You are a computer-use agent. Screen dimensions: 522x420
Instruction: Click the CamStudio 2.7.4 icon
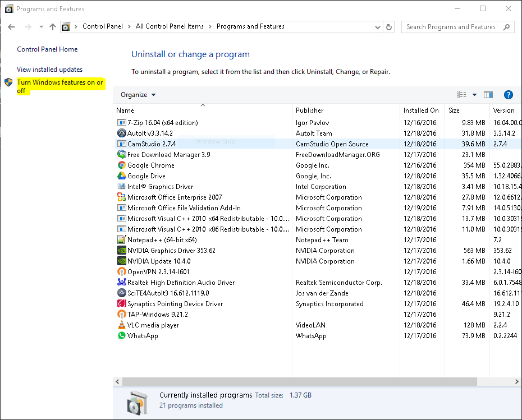tap(121, 144)
